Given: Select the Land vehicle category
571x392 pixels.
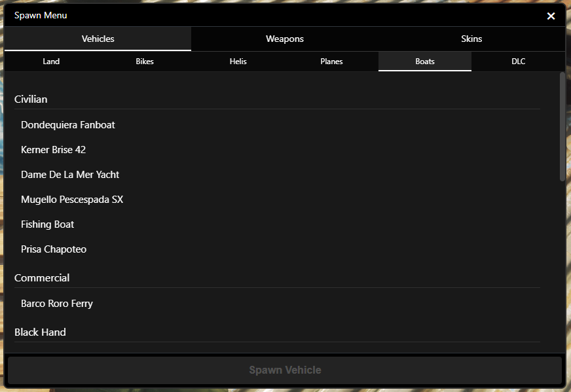Looking at the screenshot, I should click(x=51, y=62).
